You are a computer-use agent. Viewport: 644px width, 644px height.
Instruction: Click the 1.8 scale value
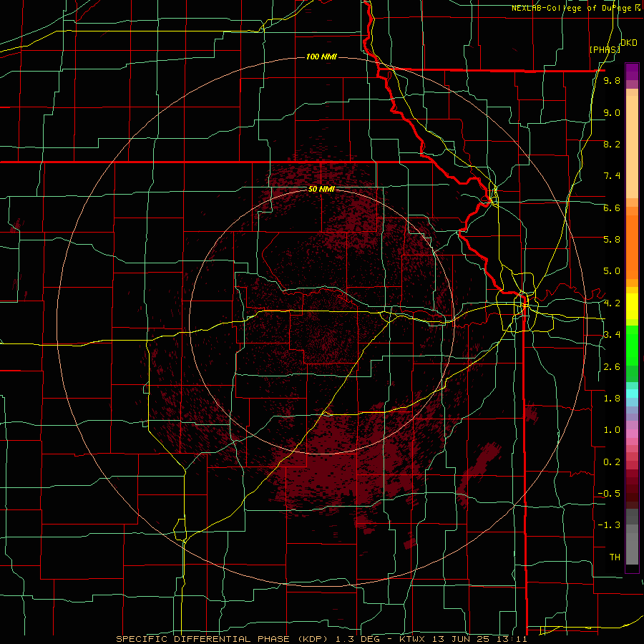pyautogui.click(x=612, y=399)
